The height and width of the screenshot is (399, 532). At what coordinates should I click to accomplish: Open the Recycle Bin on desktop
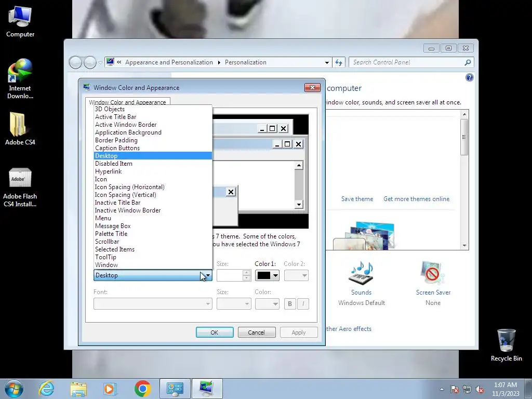(506, 345)
